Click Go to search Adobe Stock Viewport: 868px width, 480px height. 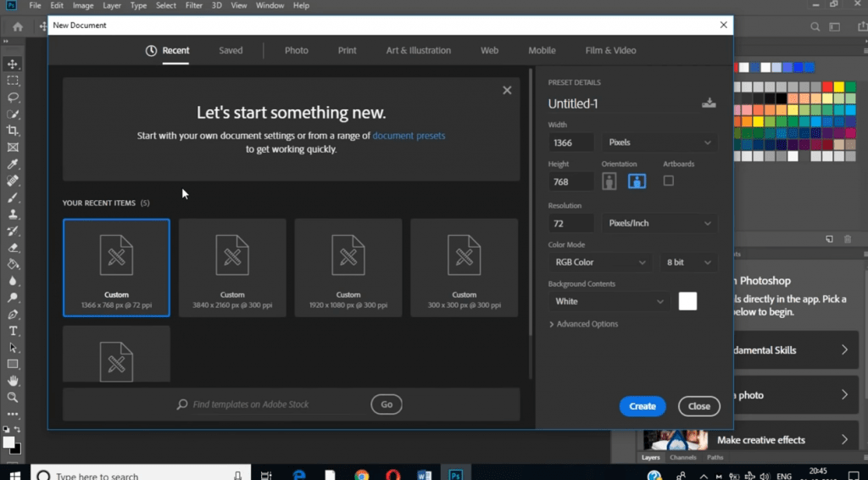click(387, 405)
